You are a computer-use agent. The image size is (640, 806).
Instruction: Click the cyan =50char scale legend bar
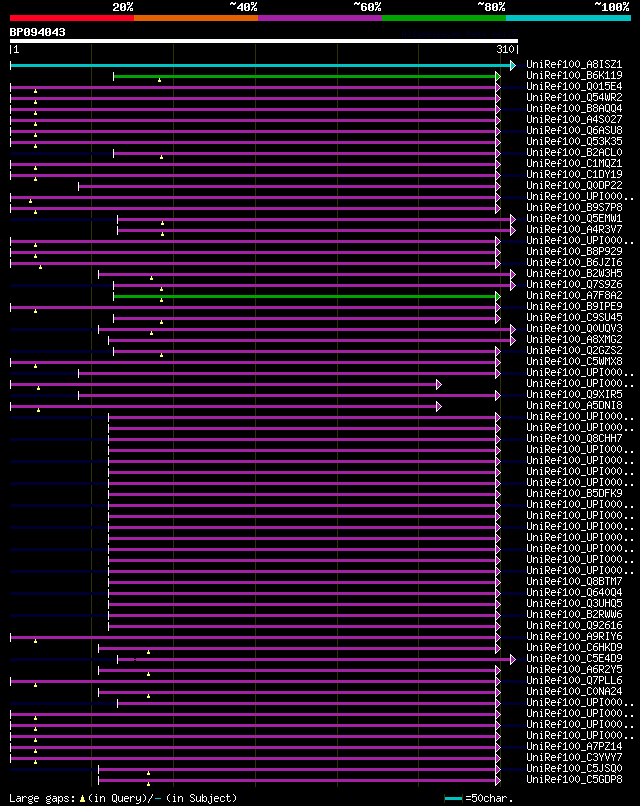(x=453, y=798)
